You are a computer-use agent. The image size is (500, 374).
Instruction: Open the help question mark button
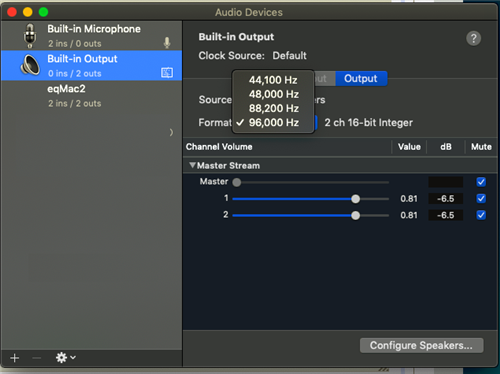(473, 38)
